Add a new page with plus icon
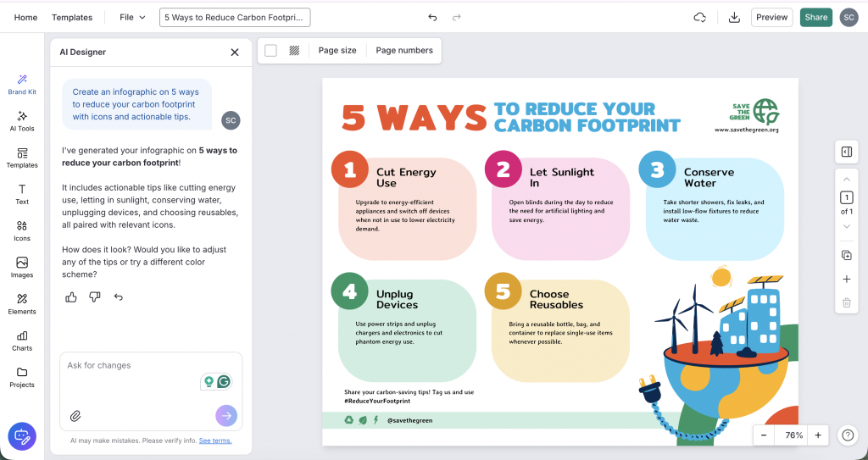This screenshot has height=460, width=868. click(847, 279)
